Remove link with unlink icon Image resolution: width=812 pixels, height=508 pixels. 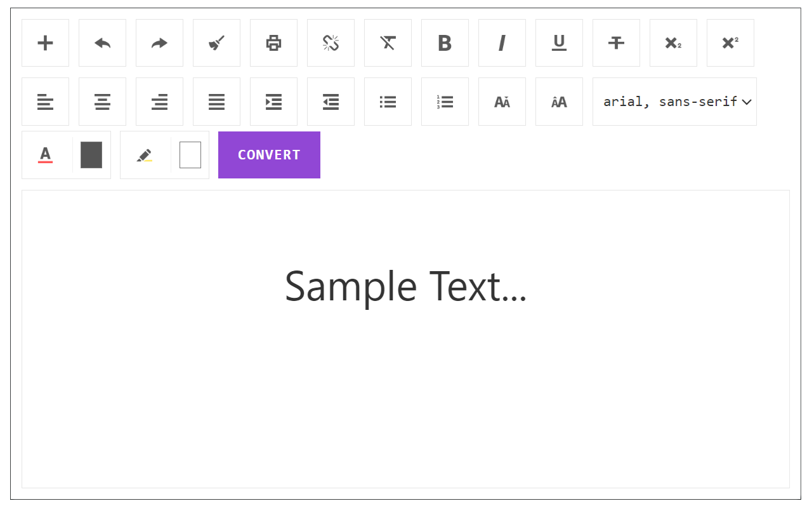pos(331,43)
